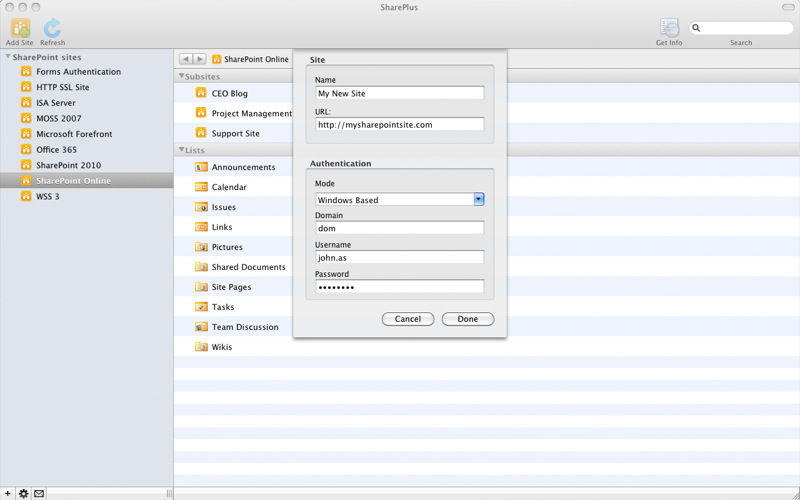
Task: Click the Search box in toolbar
Action: tap(741, 28)
